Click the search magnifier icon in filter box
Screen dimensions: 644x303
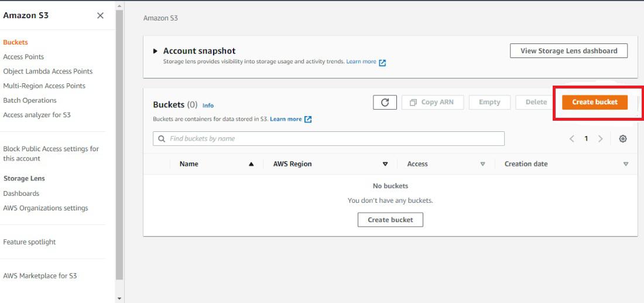tap(162, 139)
